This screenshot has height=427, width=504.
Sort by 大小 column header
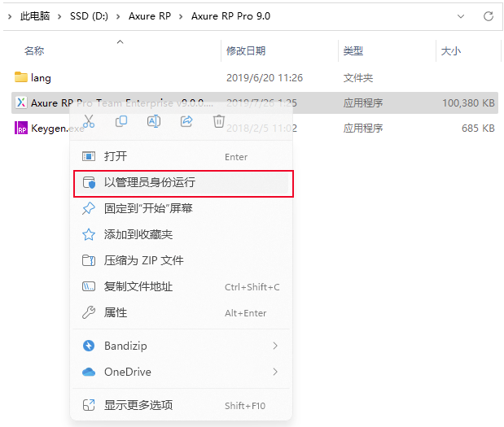(450, 50)
